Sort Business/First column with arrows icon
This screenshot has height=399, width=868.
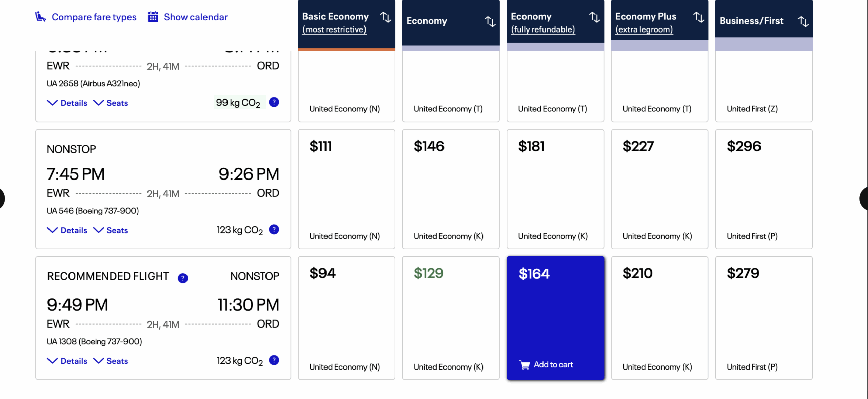click(x=803, y=21)
